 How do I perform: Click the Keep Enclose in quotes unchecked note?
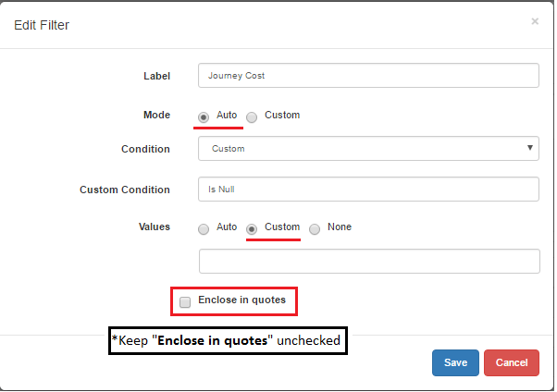pos(228,340)
